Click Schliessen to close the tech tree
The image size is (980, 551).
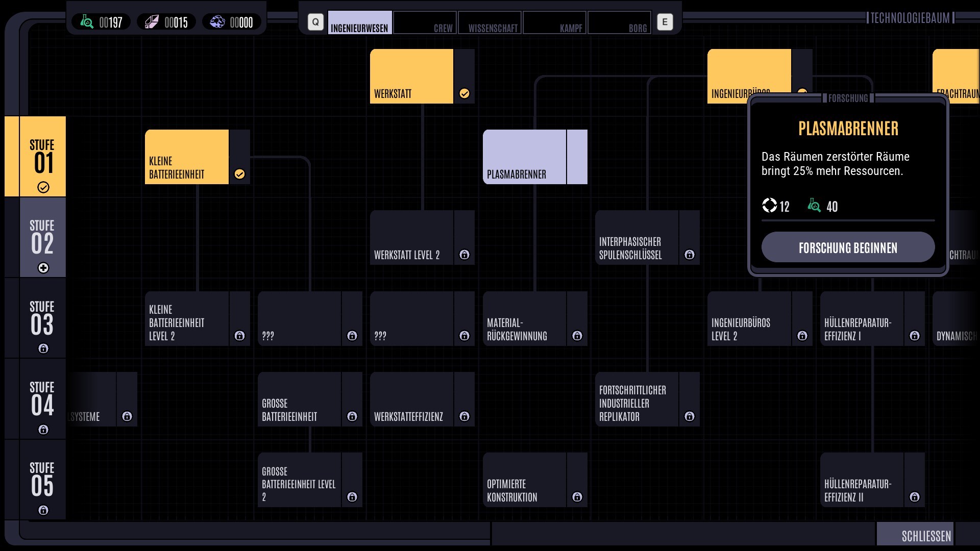pyautogui.click(x=915, y=534)
